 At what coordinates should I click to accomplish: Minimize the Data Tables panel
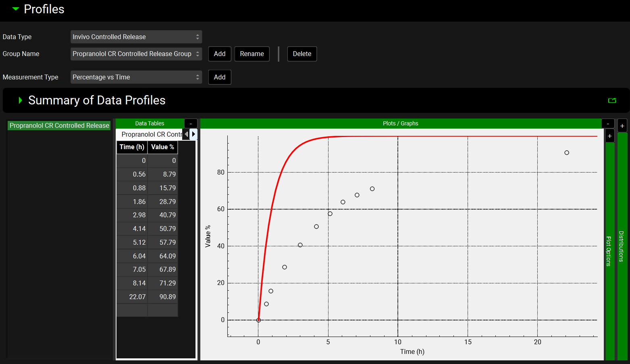[191, 124]
